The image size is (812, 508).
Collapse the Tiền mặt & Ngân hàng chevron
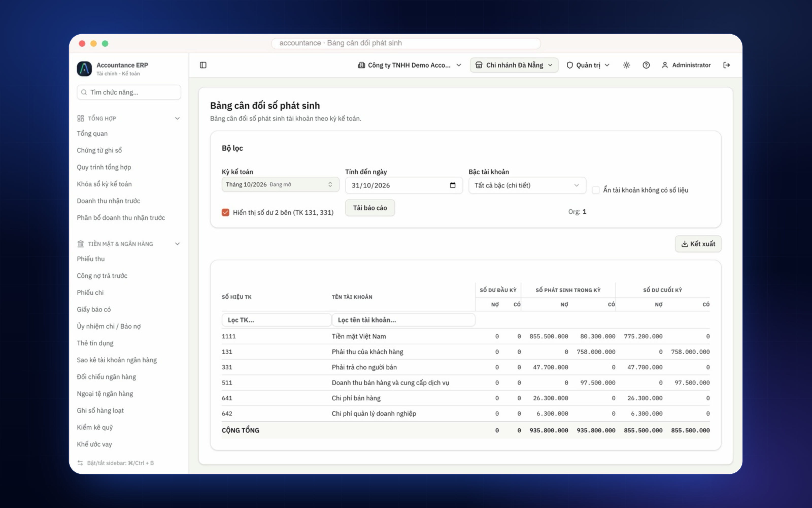[x=177, y=244]
